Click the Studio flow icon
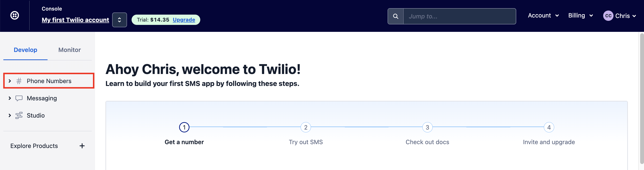644x170 pixels. (19, 115)
